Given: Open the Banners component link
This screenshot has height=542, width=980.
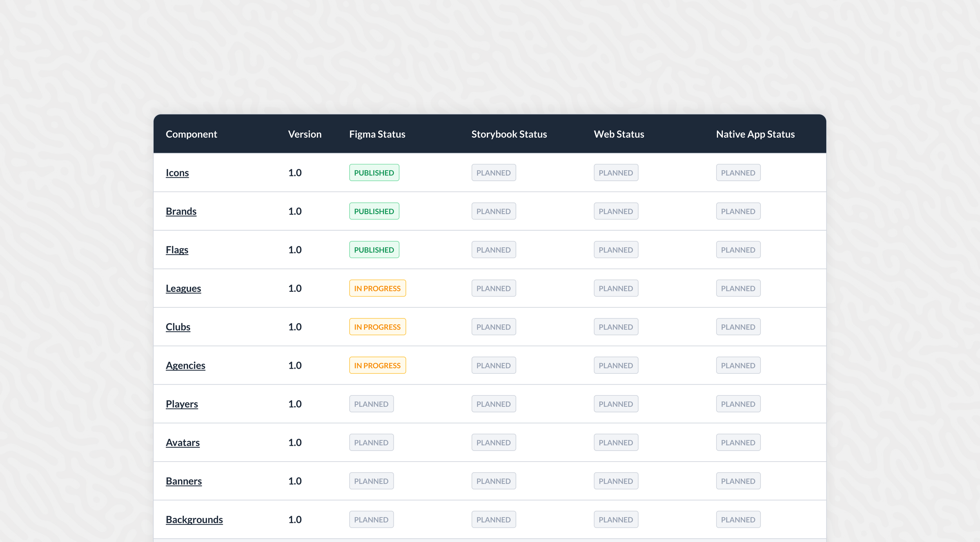Looking at the screenshot, I should click(x=184, y=481).
